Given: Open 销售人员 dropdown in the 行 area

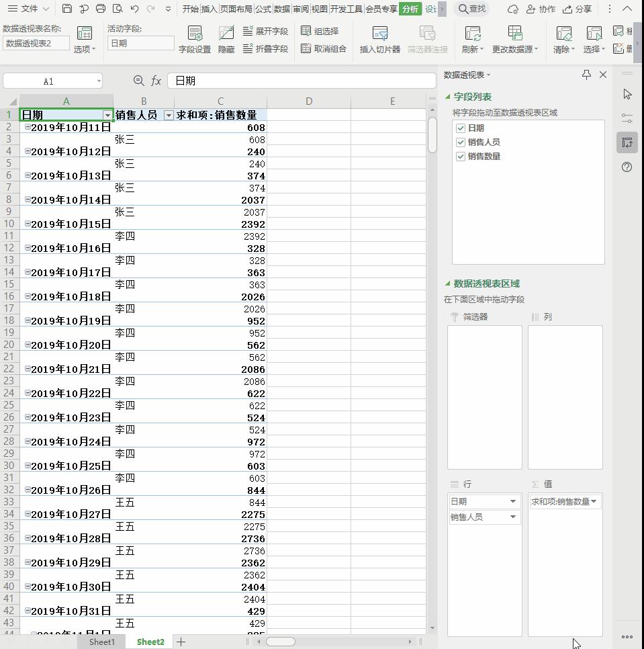Looking at the screenshot, I should [x=513, y=517].
